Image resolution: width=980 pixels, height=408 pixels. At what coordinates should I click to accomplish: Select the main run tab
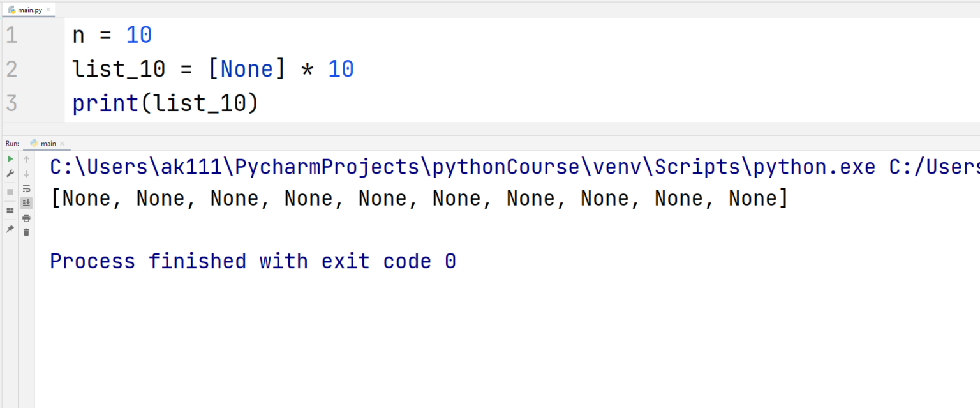48,144
